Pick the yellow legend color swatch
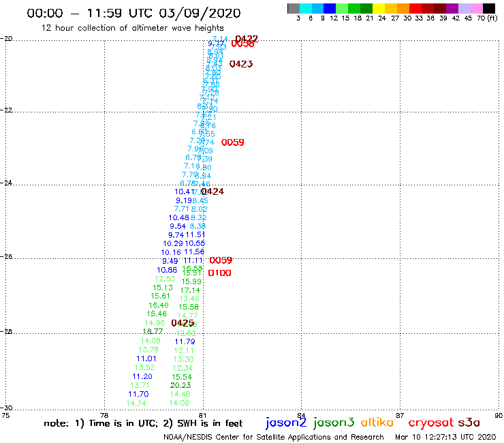 coord(379,8)
